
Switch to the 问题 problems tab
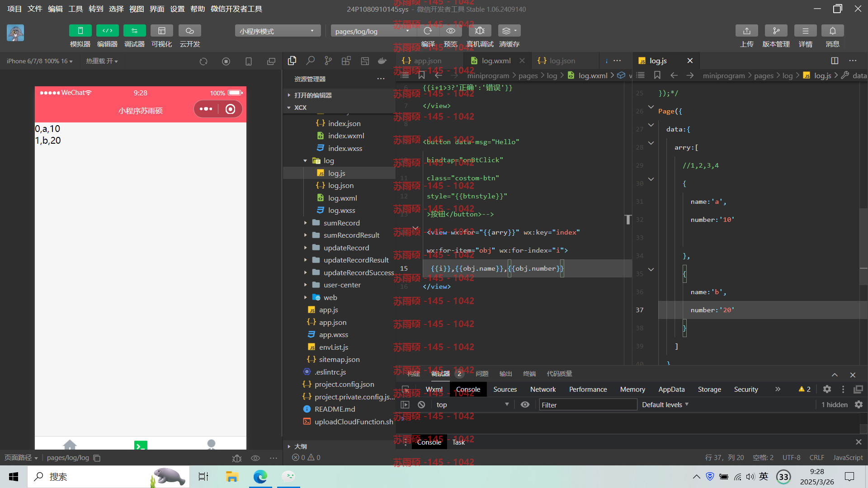tap(482, 374)
